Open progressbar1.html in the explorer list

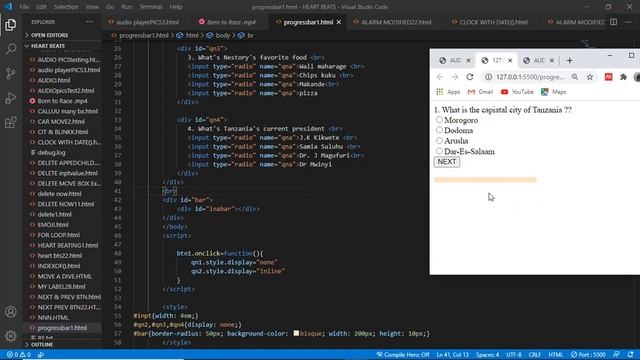[62, 328]
